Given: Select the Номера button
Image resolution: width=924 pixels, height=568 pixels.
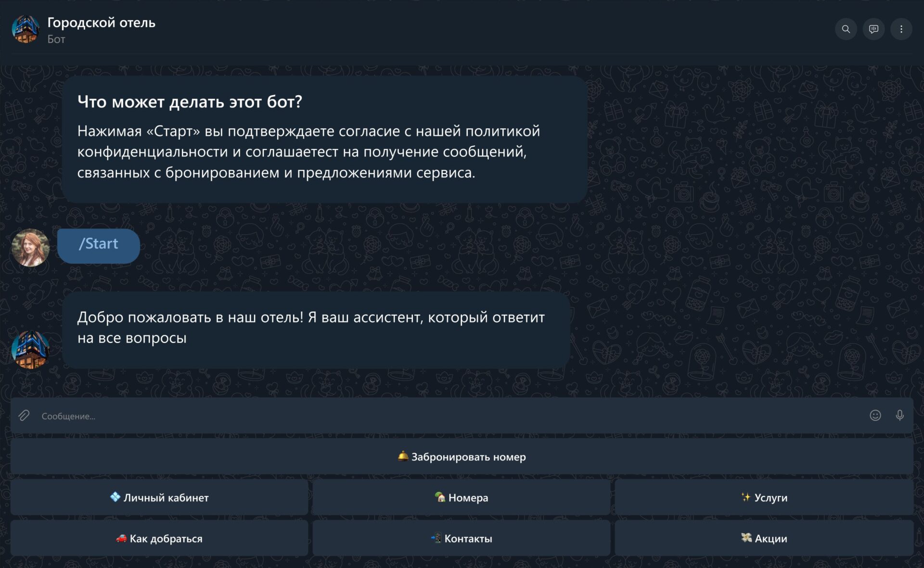Looking at the screenshot, I should click(461, 498).
